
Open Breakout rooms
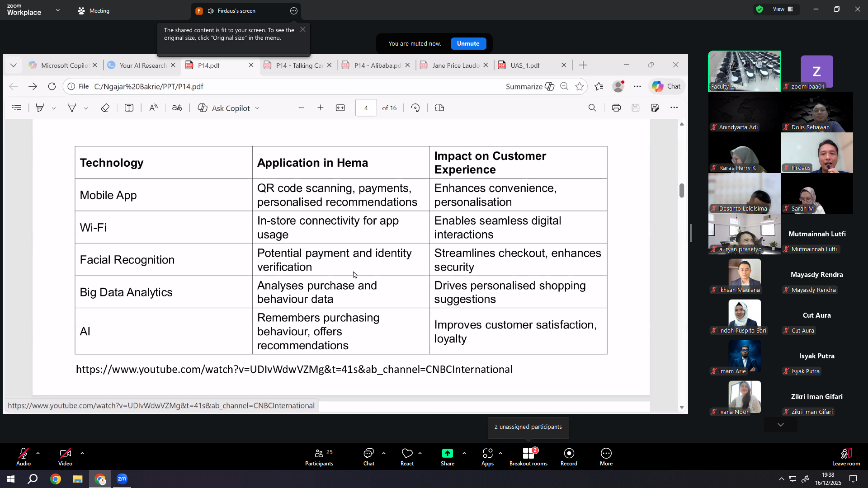(528, 457)
